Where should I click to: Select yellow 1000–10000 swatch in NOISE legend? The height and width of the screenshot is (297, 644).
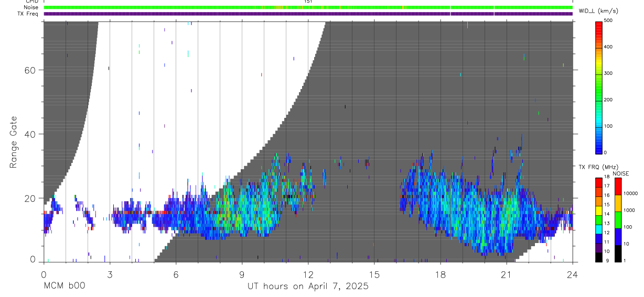(x=618, y=203)
